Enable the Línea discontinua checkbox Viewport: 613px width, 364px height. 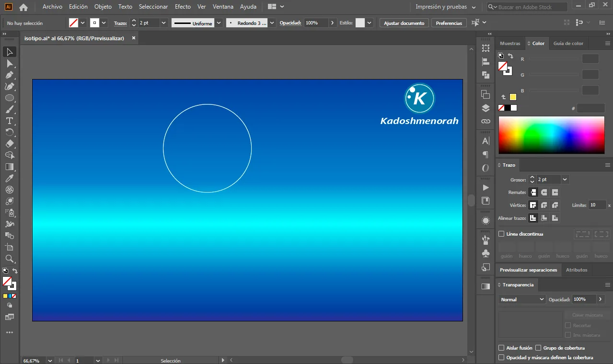click(501, 234)
